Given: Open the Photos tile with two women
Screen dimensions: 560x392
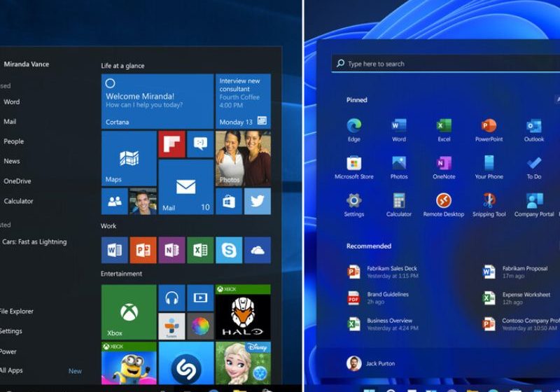Looking at the screenshot, I should [x=243, y=158].
